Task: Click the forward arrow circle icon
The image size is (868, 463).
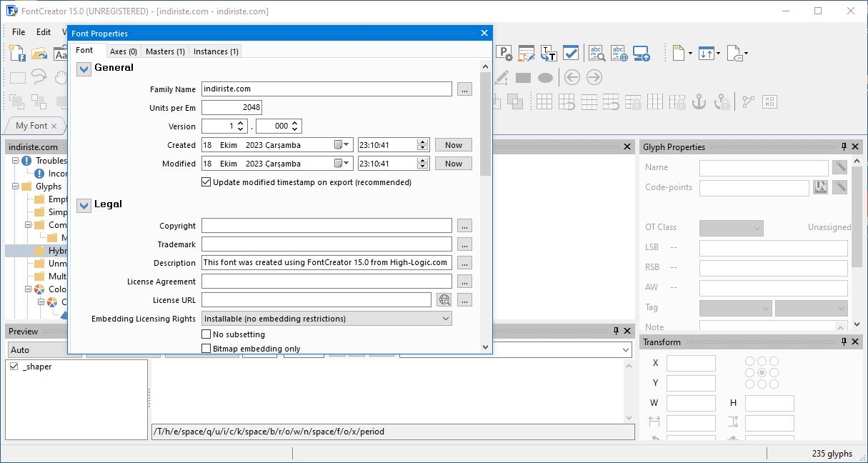Action: pyautogui.click(x=594, y=77)
